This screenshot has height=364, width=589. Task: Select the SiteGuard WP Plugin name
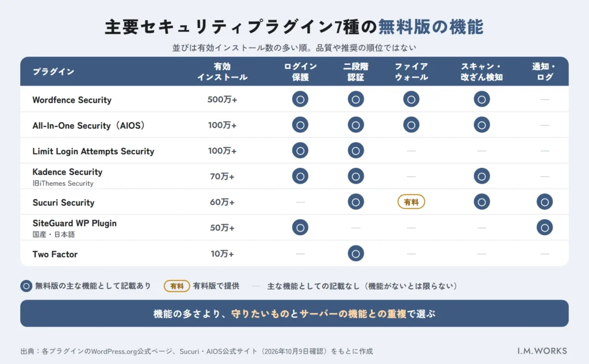click(74, 223)
